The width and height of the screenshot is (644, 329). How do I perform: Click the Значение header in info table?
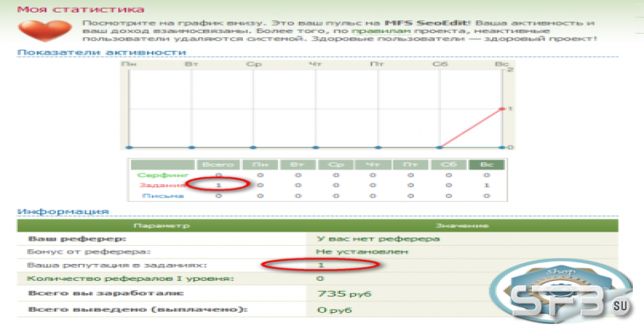click(x=461, y=225)
